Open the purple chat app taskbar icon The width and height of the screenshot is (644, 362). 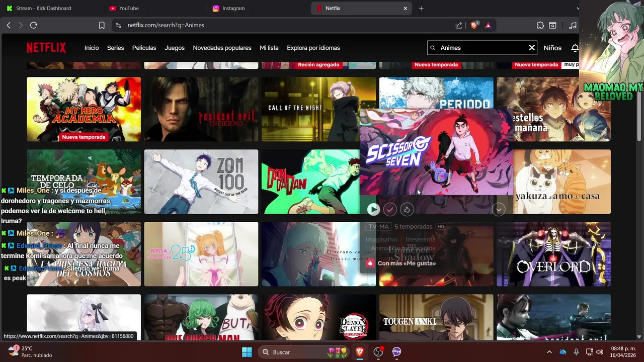click(397, 352)
